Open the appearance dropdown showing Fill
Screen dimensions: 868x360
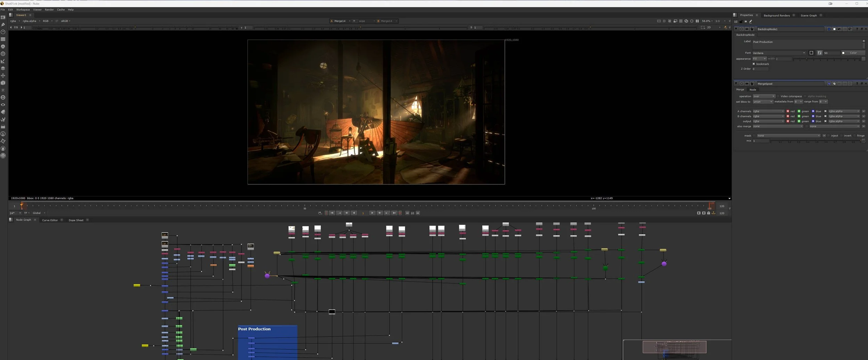(x=759, y=59)
